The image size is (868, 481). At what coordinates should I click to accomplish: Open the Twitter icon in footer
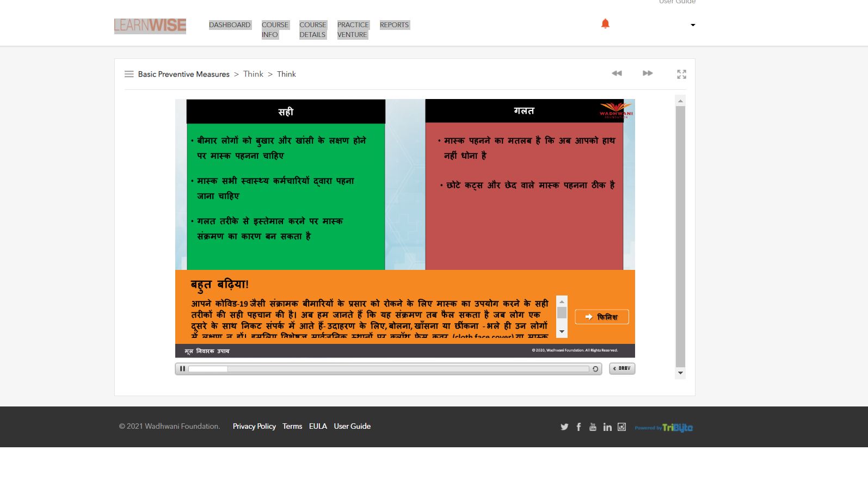coord(564,427)
